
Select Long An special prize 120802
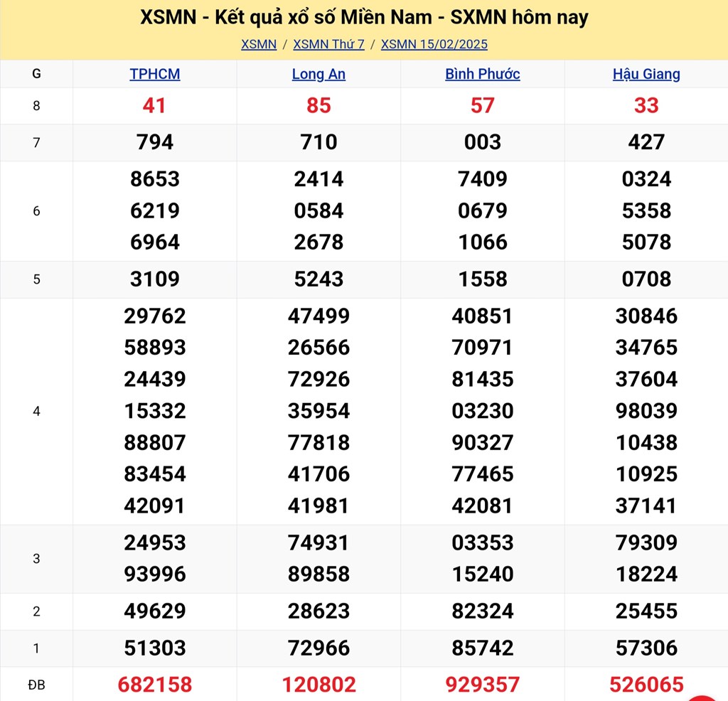click(x=318, y=685)
